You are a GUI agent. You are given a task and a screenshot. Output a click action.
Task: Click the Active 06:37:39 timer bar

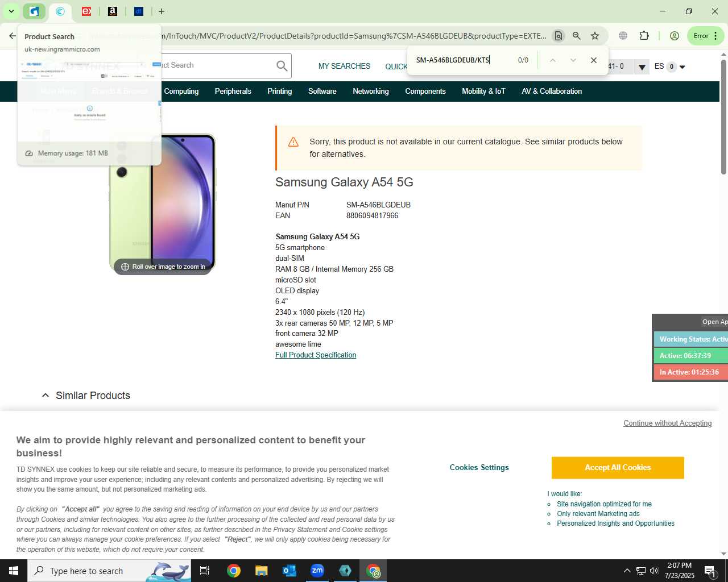pos(691,356)
